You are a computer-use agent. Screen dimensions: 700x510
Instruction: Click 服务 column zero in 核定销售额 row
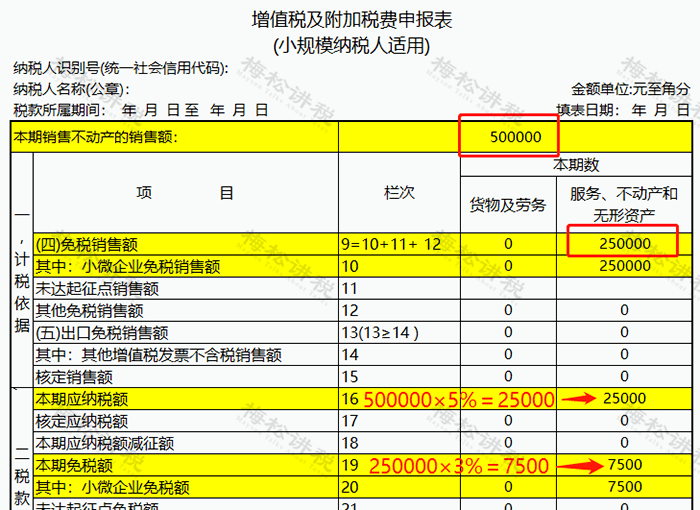[624, 377]
